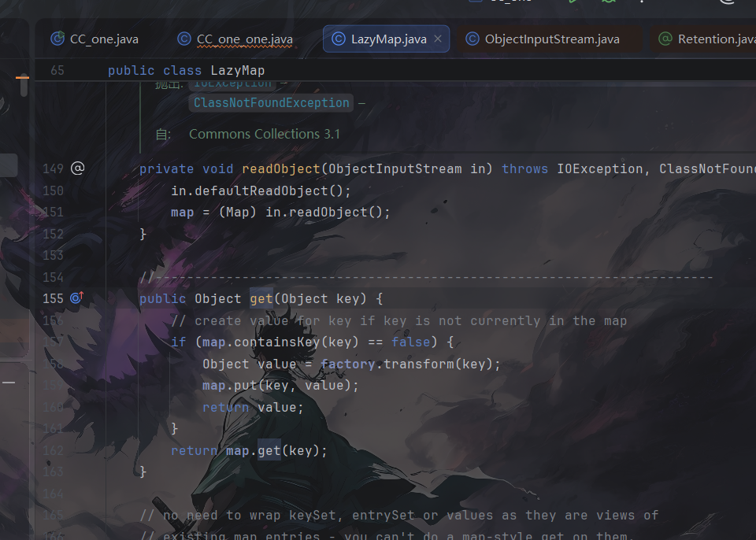
Task: Open the ObjectInputStream.java tab
Action: pyautogui.click(x=543, y=39)
